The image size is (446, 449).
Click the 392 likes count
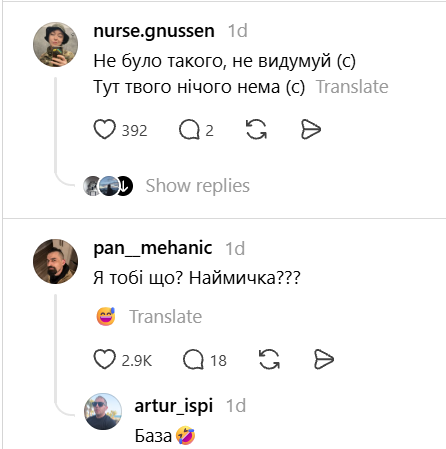134,130
